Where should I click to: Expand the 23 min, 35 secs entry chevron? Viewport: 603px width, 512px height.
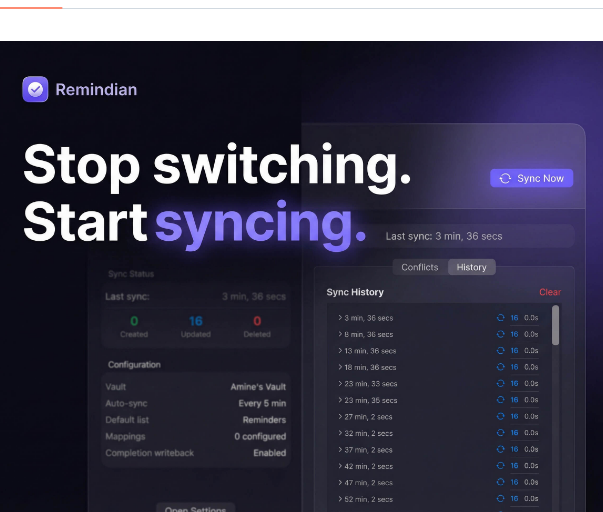pyautogui.click(x=340, y=400)
